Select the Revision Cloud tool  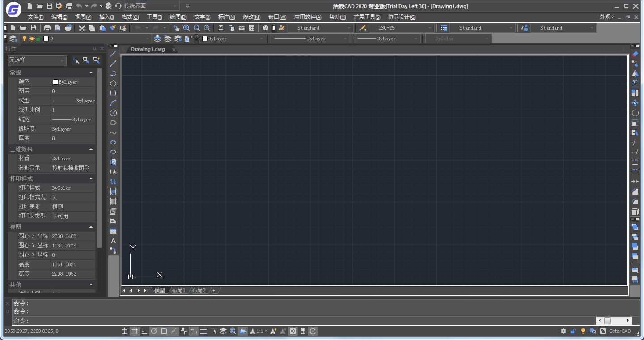click(x=113, y=123)
